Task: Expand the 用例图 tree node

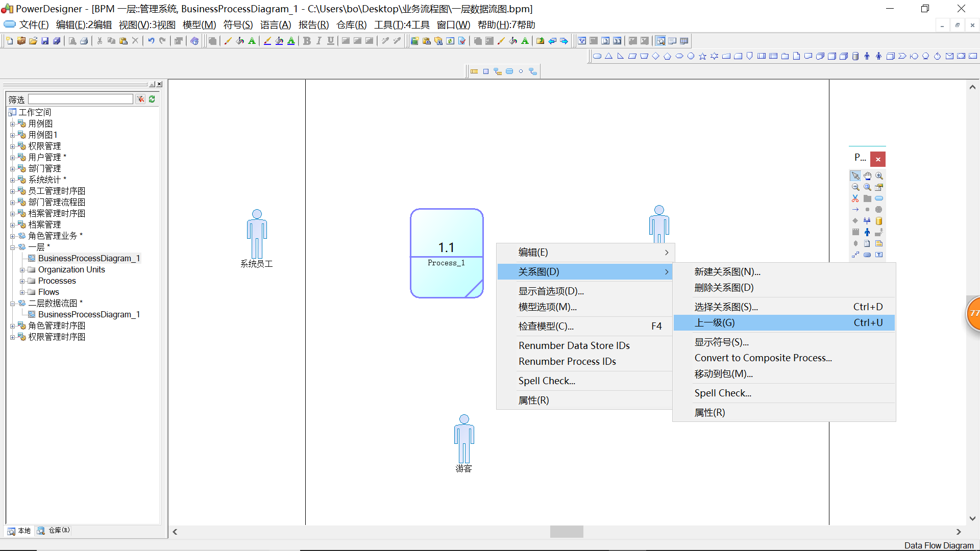Action: [x=13, y=123]
